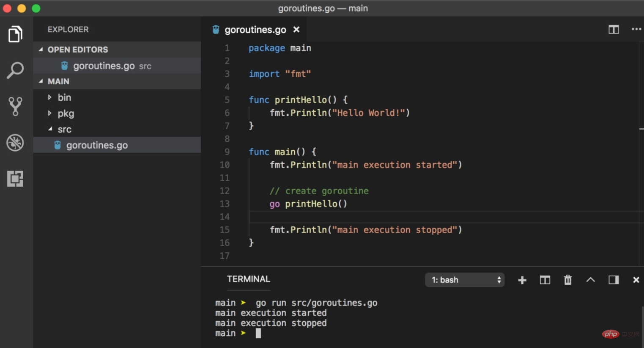This screenshot has height=348, width=644.
Task: Toggle the terminal panel position to the side
Action: pos(613,280)
